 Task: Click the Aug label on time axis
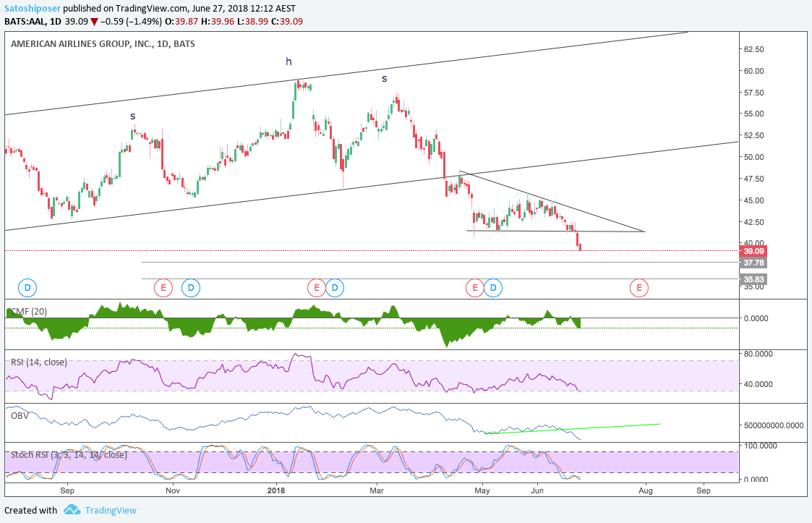tap(645, 490)
